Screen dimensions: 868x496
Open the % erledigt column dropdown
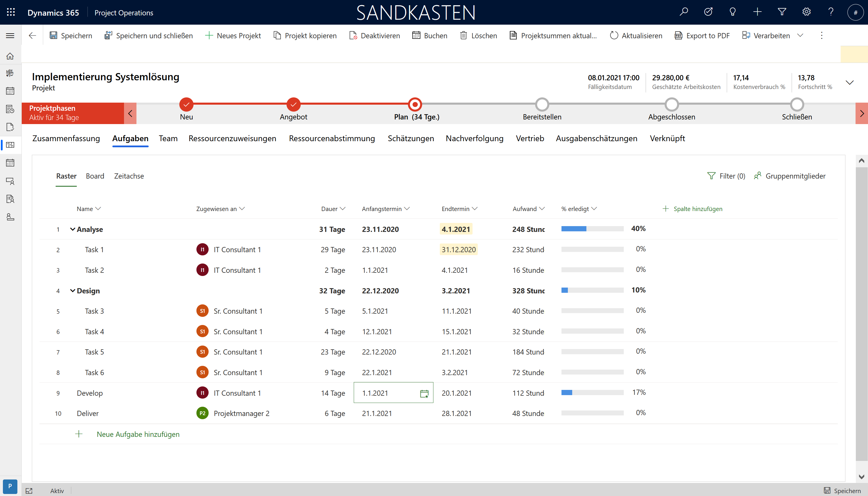coord(594,208)
